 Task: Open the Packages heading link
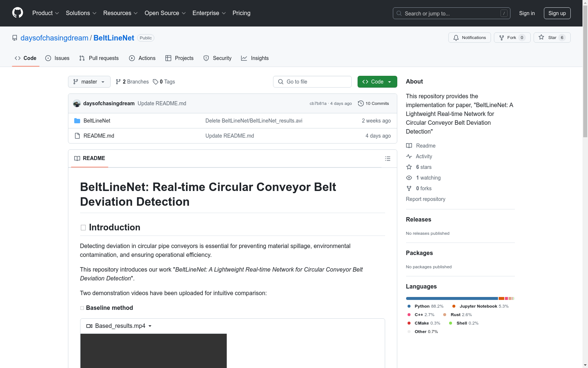[419, 253]
